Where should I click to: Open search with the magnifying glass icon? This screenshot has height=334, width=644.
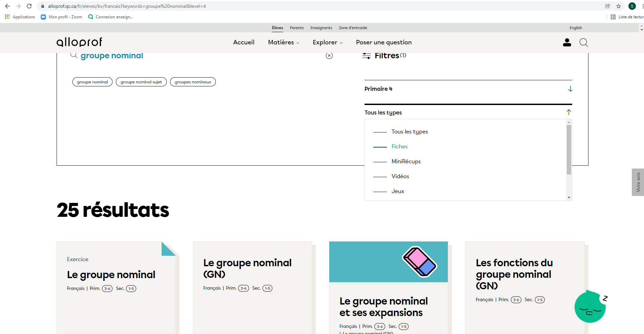point(583,42)
